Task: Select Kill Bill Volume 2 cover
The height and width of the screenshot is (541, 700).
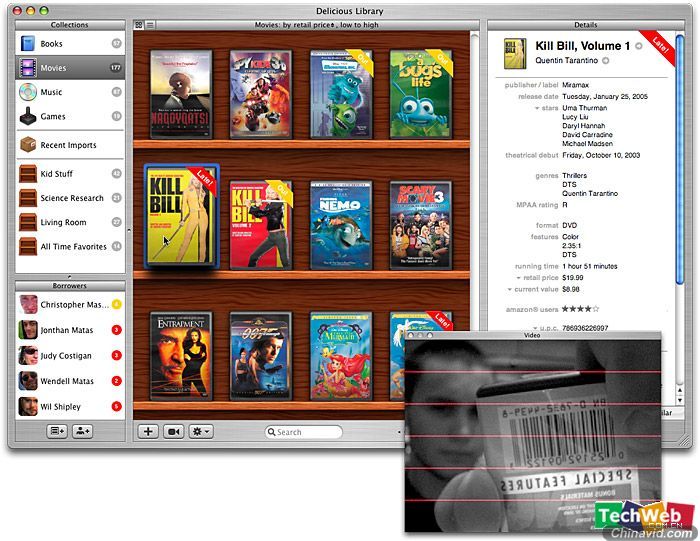Action: (x=261, y=225)
